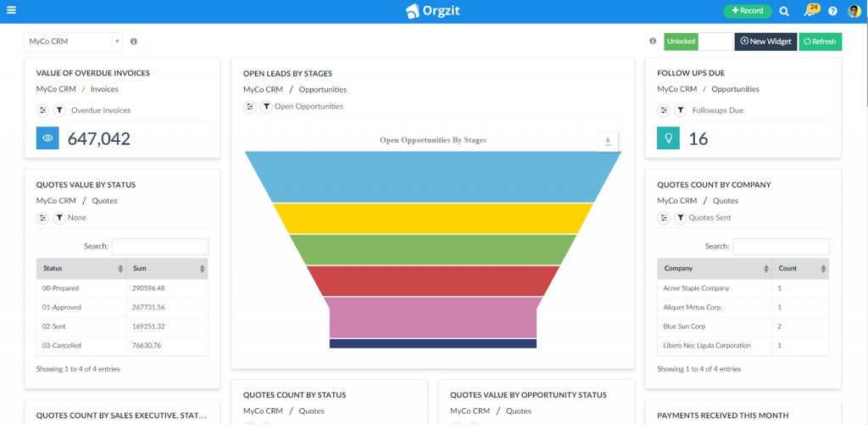Click the green funnel stage
868x425 pixels.
[x=433, y=249]
